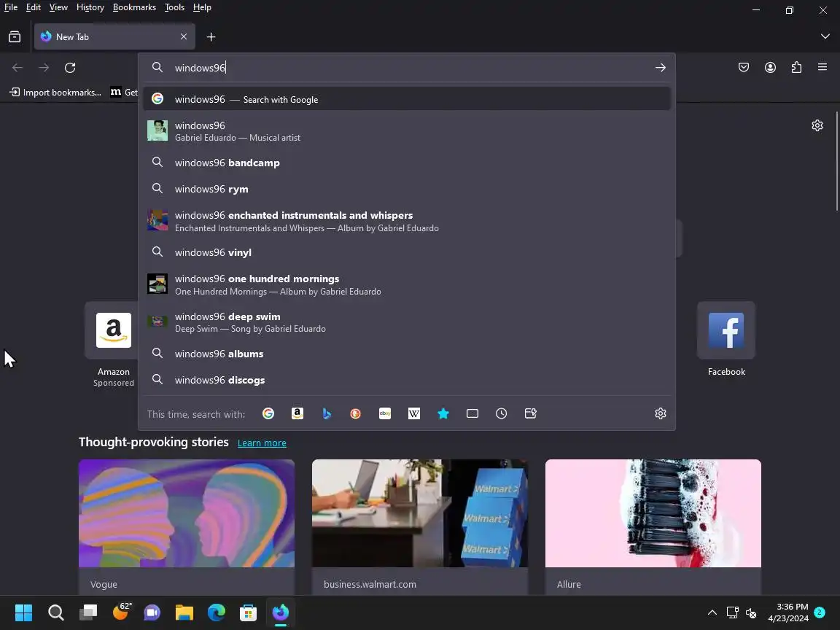Expand the list all tabs chevron
Screen dimensions: 840x630
click(x=825, y=36)
